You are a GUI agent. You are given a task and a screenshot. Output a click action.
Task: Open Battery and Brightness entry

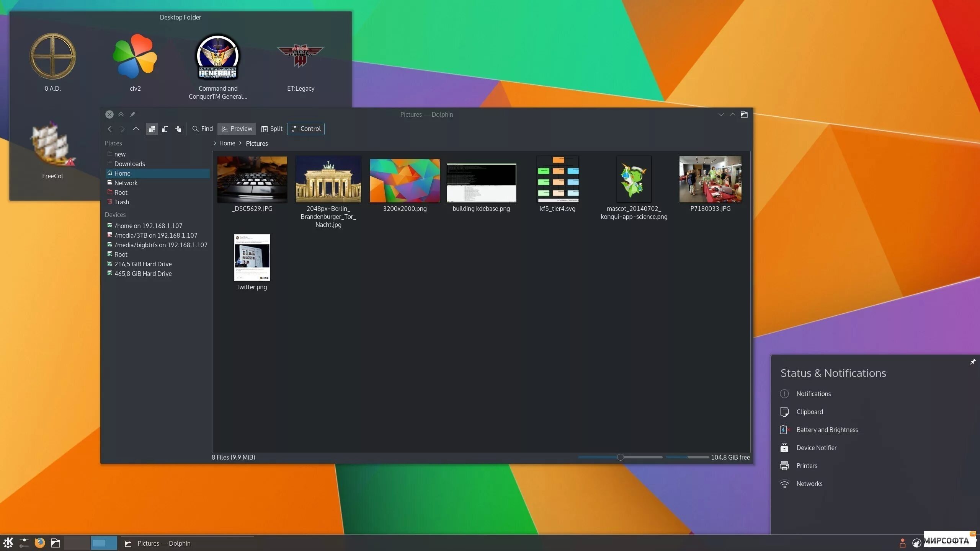click(x=827, y=430)
